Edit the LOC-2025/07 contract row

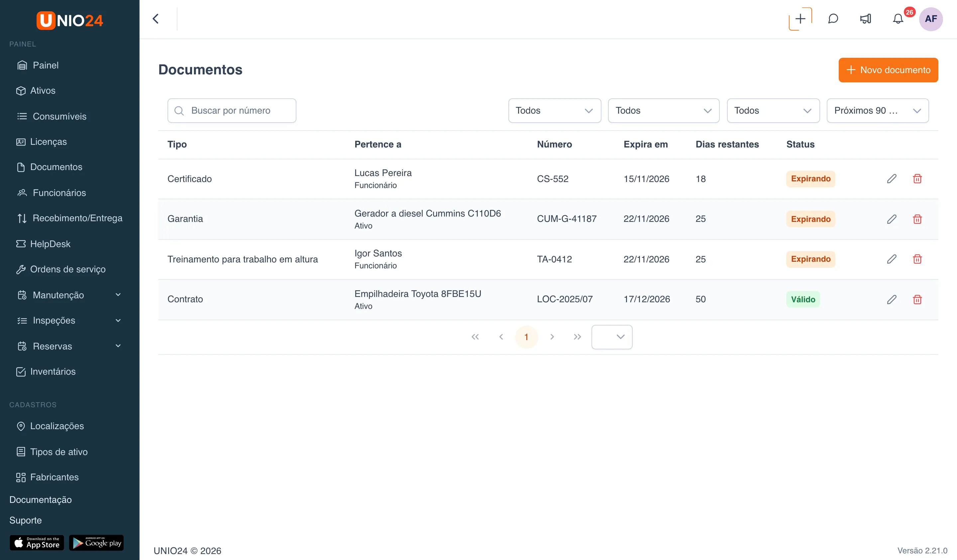pos(892,299)
